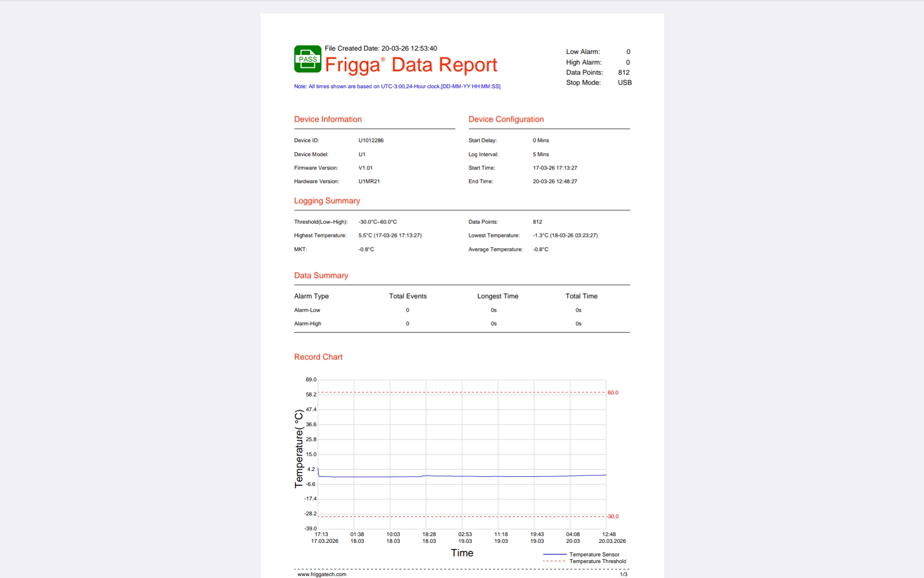Click the Temperature Threshold red legend line
924x578 pixels.
click(x=554, y=561)
